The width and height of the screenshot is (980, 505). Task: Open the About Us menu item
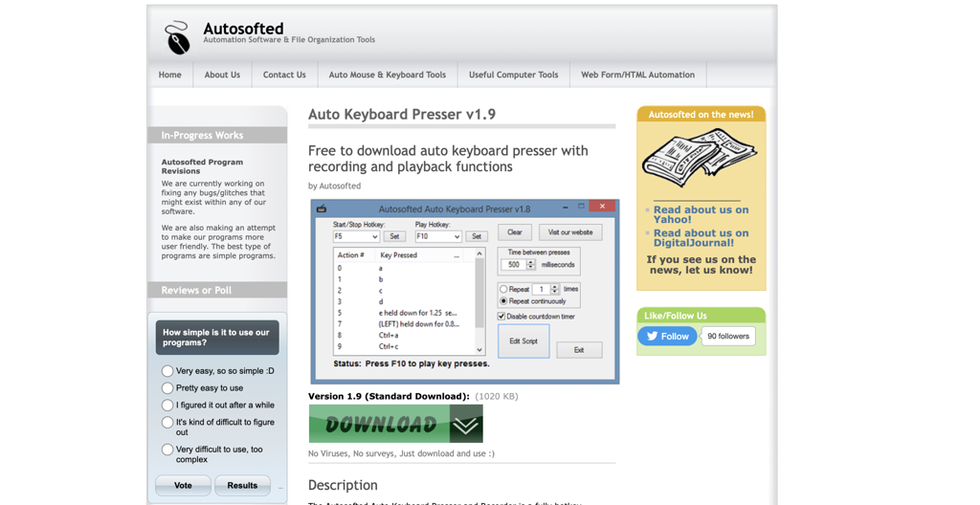pos(222,75)
